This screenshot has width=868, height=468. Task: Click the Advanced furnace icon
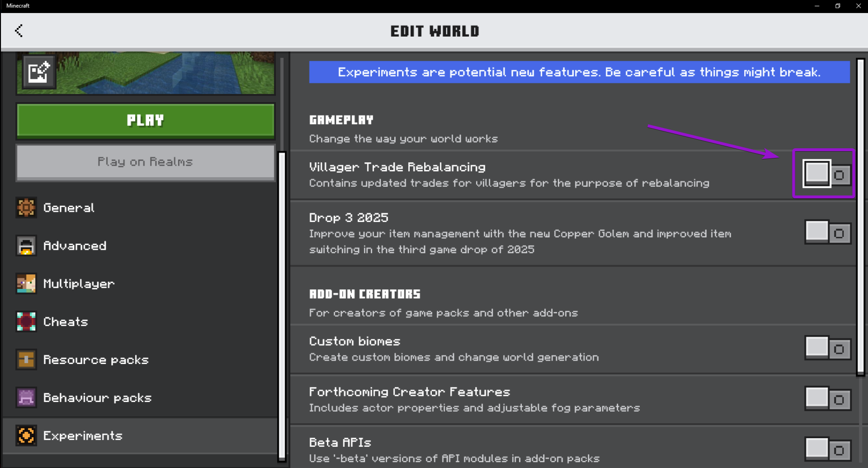click(x=26, y=246)
